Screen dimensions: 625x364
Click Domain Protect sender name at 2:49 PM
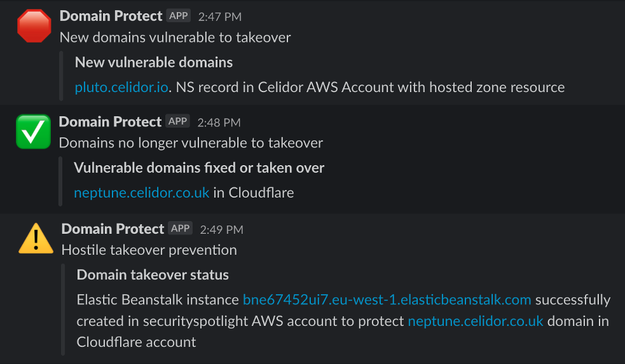click(113, 229)
